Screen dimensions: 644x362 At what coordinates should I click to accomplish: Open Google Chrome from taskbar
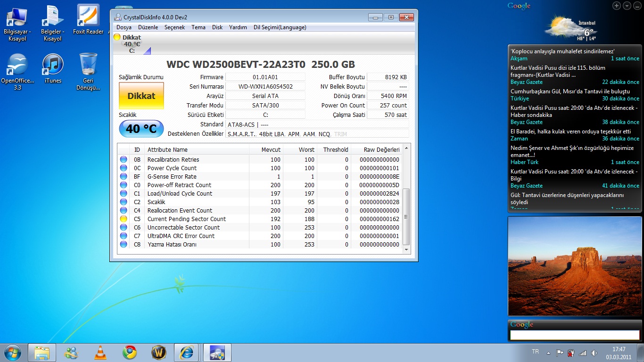(x=130, y=353)
